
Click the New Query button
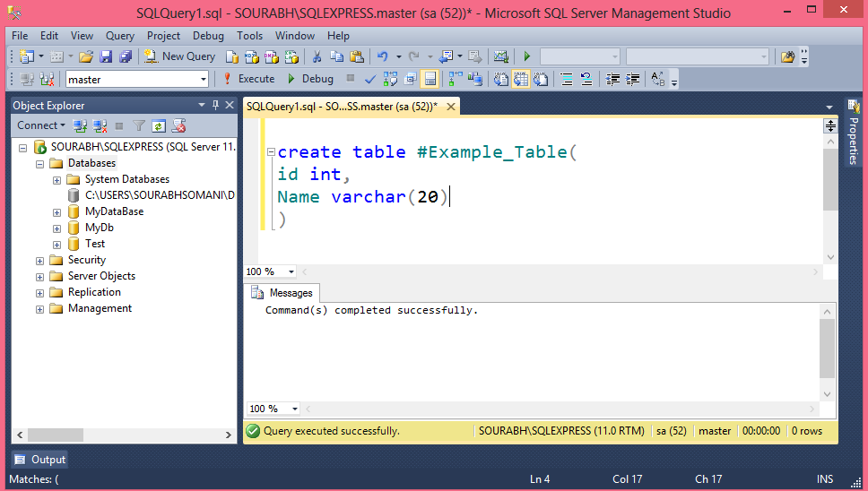(178, 56)
